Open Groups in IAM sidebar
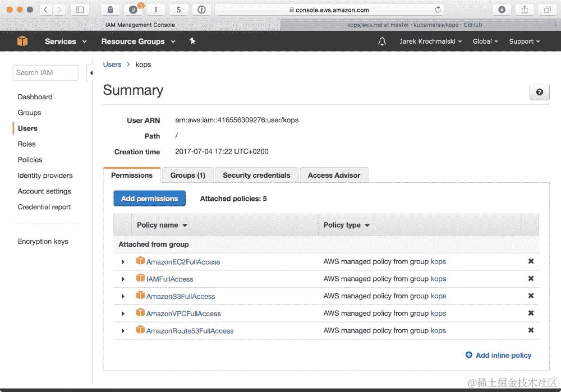The height and width of the screenshot is (392, 561). point(29,113)
